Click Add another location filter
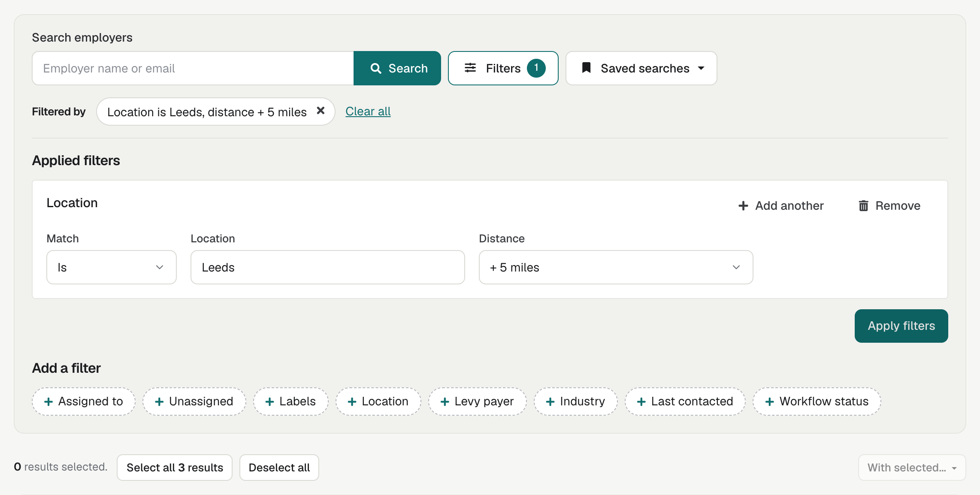 (781, 206)
